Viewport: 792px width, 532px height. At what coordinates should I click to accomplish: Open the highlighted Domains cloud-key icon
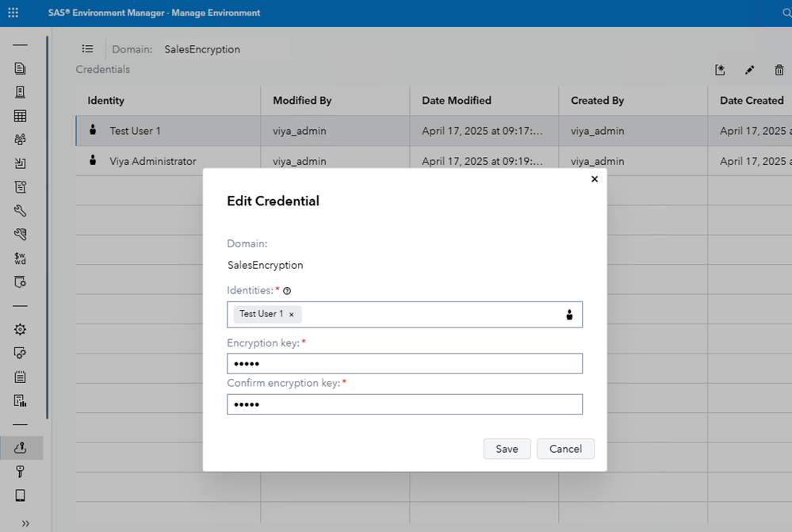pos(20,448)
